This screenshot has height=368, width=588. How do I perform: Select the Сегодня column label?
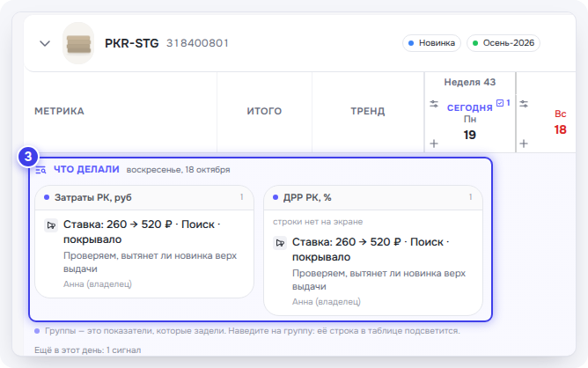click(x=469, y=107)
